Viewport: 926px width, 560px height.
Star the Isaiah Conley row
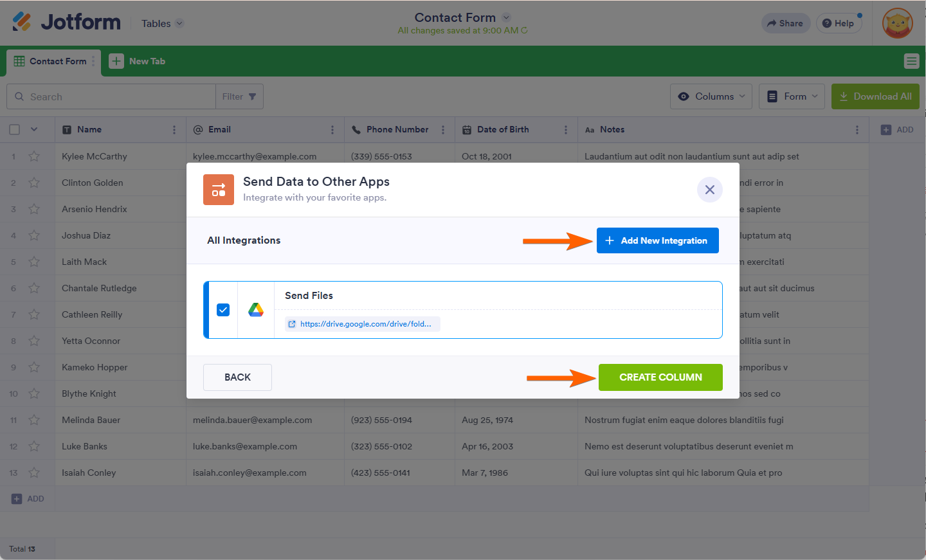34,473
